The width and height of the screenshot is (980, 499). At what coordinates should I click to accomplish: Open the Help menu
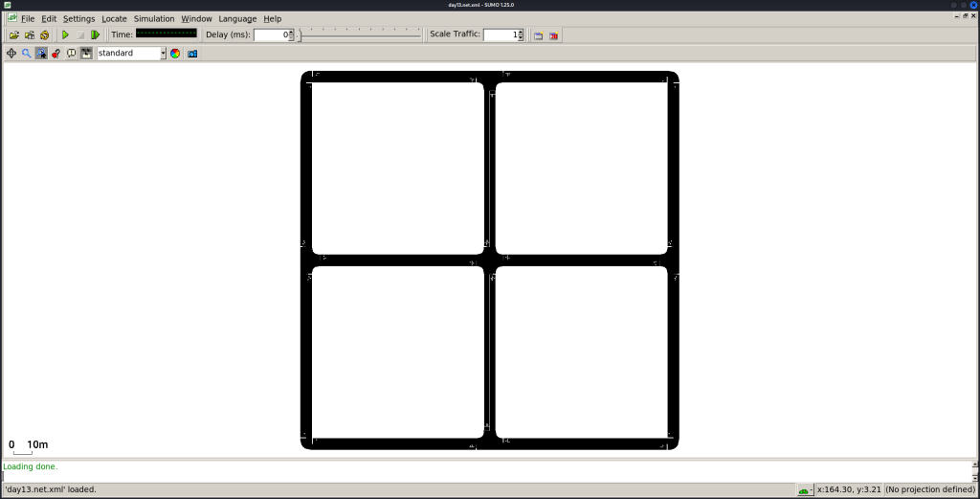[273, 19]
